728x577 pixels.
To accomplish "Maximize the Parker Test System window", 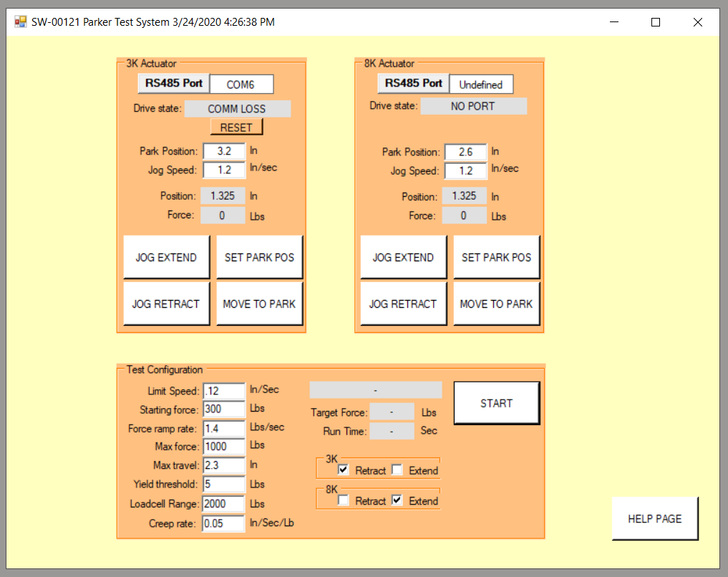I will (x=656, y=21).
